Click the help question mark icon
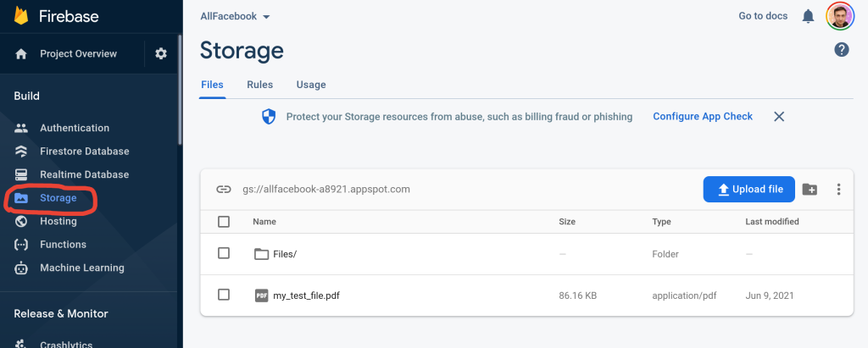 [842, 50]
